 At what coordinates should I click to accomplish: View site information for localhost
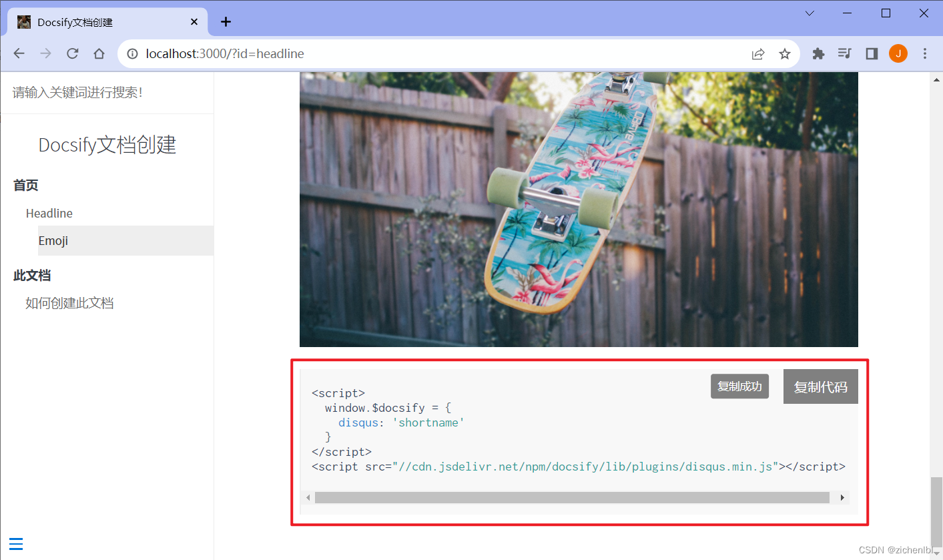pyautogui.click(x=133, y=54)
